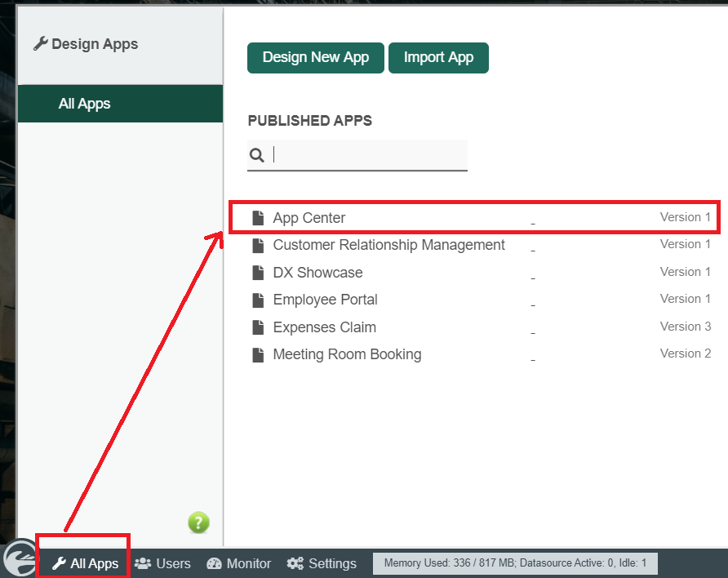Click the Employee Portal document icon
Viewport: 728px width, 578px height.
pyautogui.click(x=258, y=300)
